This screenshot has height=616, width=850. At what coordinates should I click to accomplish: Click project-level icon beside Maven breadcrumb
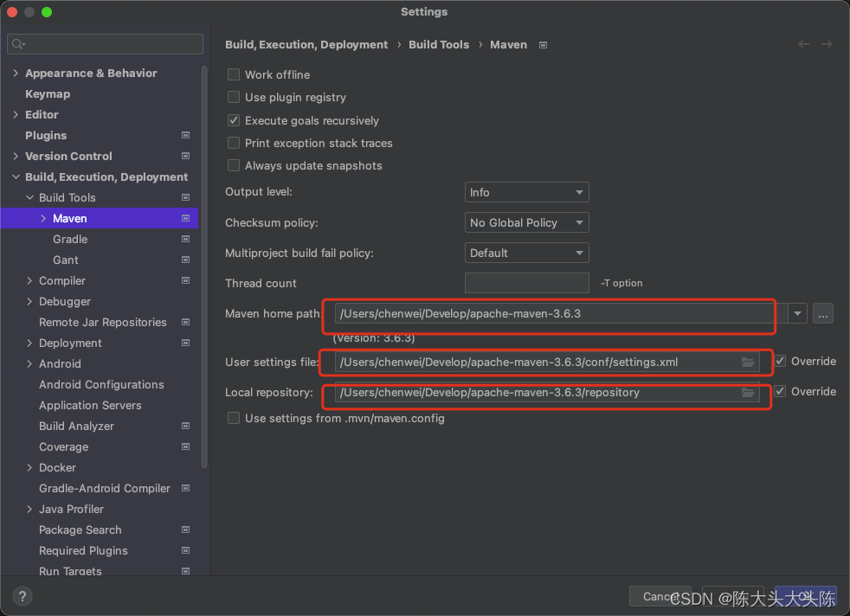pyautogui.click(x=544, y=45)
